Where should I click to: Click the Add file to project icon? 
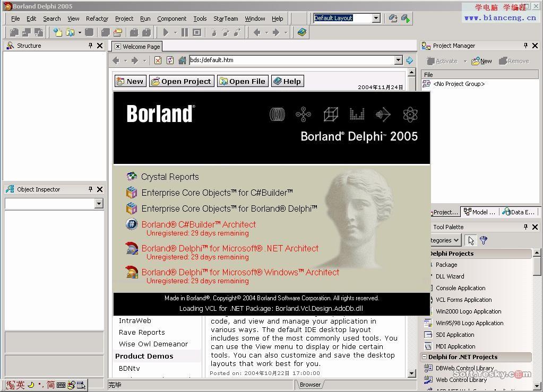[x=134, y=32]
